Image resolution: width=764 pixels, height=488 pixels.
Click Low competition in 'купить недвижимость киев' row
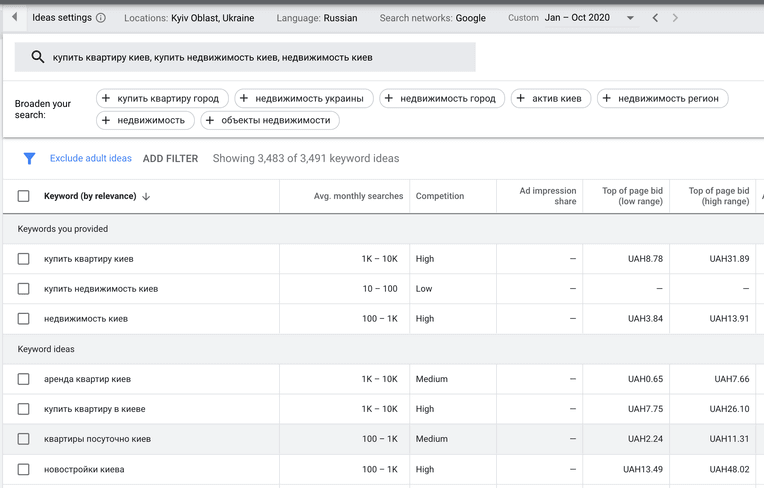(x=423, y=289)
